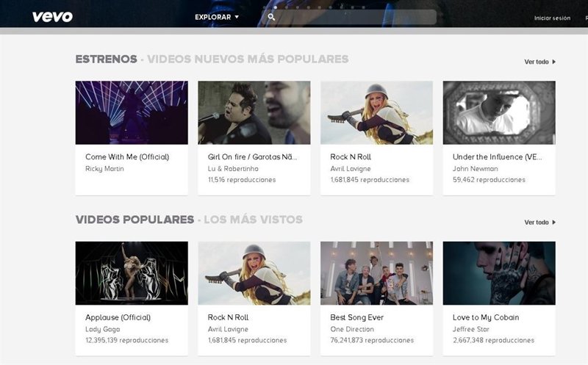Viewport: 588px width, 365px height.
Task: Open Best Song Ever thumbnail
Action: 376,273
